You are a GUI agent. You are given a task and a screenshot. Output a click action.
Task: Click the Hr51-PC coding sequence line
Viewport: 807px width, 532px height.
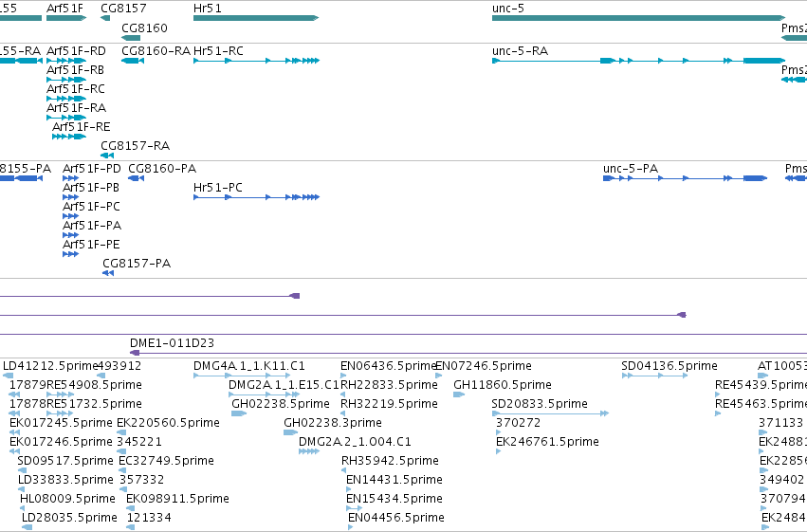pos(256,197)
